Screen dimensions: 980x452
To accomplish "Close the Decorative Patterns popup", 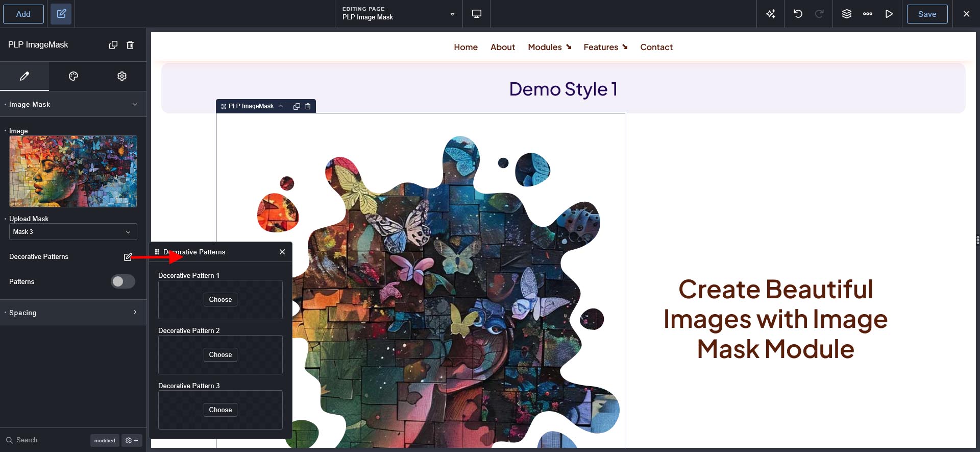I will (282, 252).
